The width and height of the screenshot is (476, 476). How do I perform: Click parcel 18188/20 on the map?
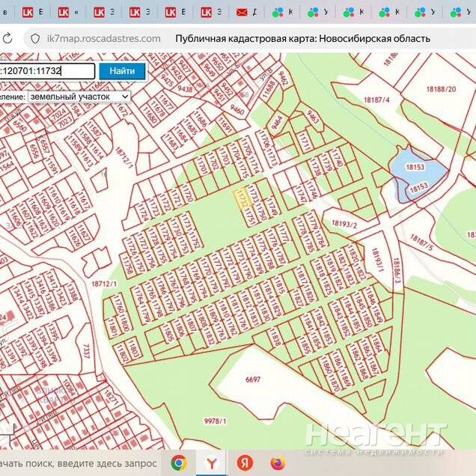point(441,88)
